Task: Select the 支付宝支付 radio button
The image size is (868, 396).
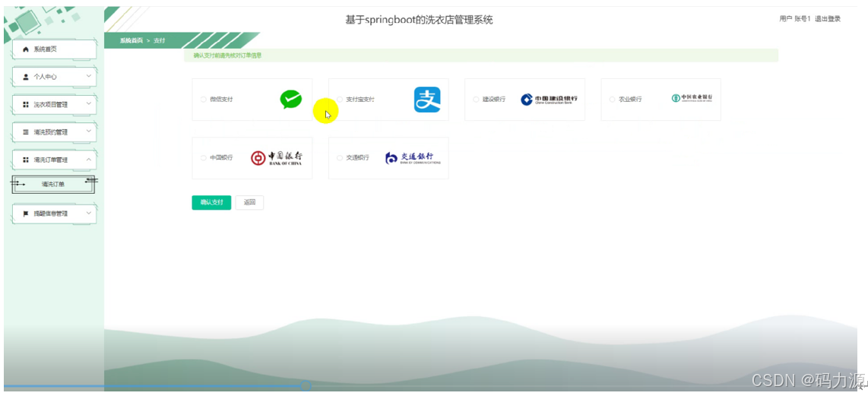Action: (x=340, y=100)
